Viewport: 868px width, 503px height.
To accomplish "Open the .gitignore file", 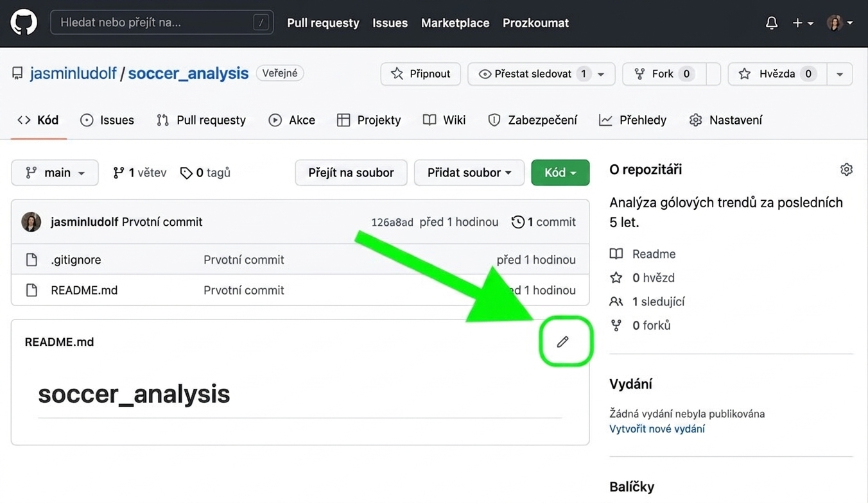I will pos(76,260).
